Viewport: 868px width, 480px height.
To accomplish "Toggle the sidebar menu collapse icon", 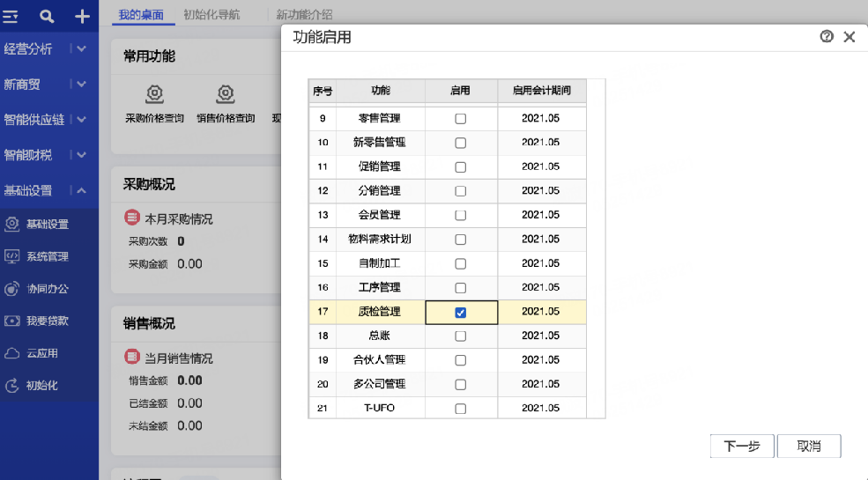I will pyautogui.click(x=11, y=16).
